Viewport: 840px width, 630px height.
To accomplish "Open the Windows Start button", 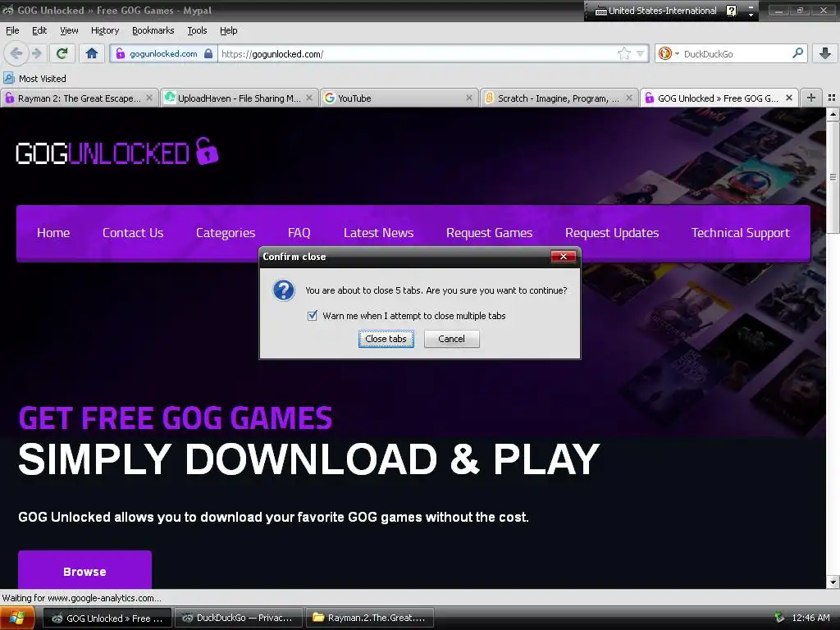I will 18,618.
